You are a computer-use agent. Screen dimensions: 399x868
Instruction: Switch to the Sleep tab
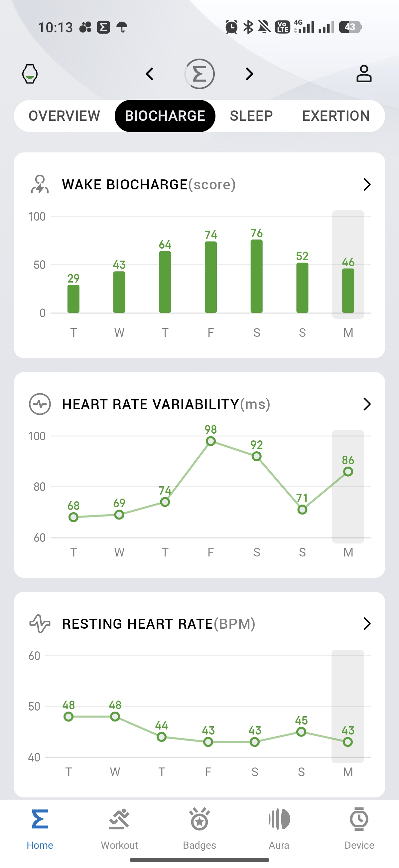251,116
